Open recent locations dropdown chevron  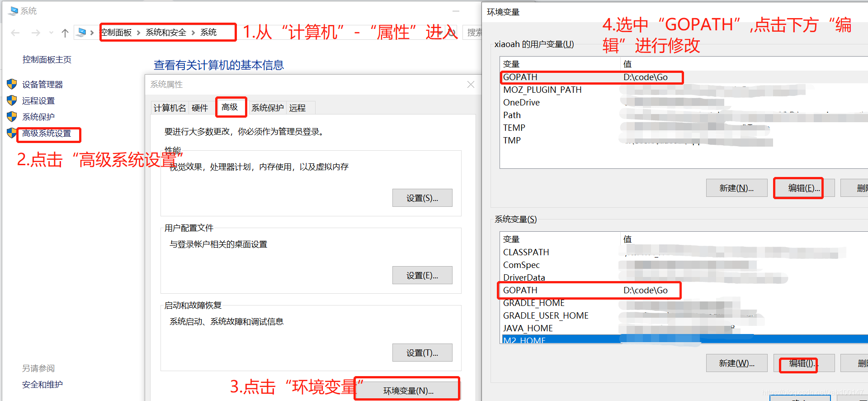pos(51,33)
